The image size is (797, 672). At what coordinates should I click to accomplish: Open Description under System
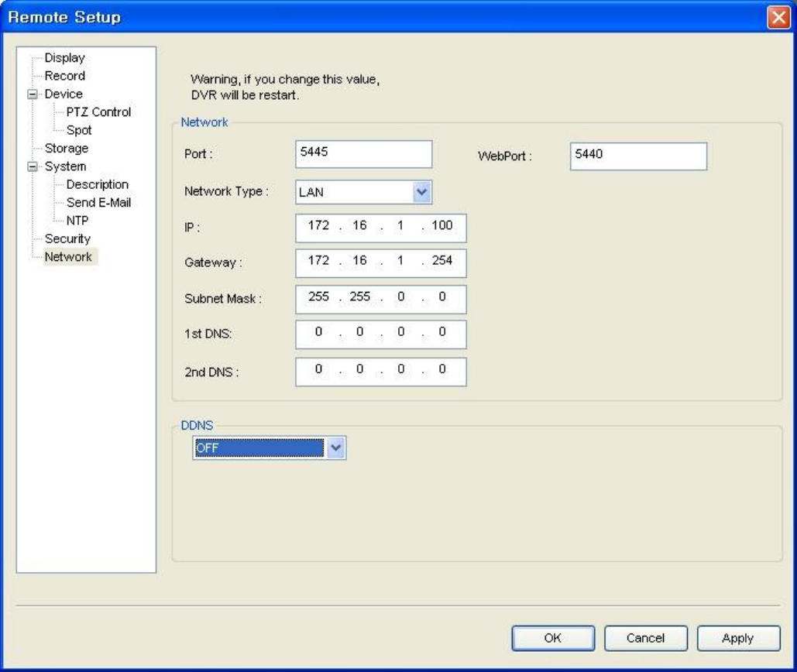tap(97, 184)
